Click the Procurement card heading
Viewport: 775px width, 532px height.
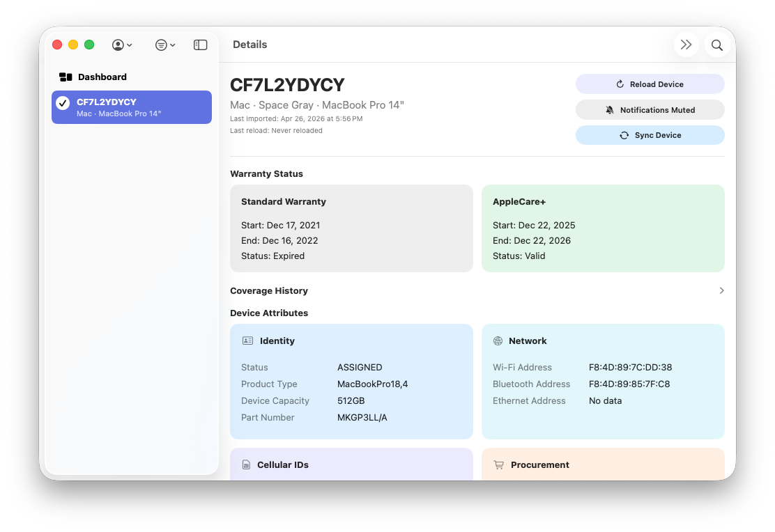(x=539, y=465)
